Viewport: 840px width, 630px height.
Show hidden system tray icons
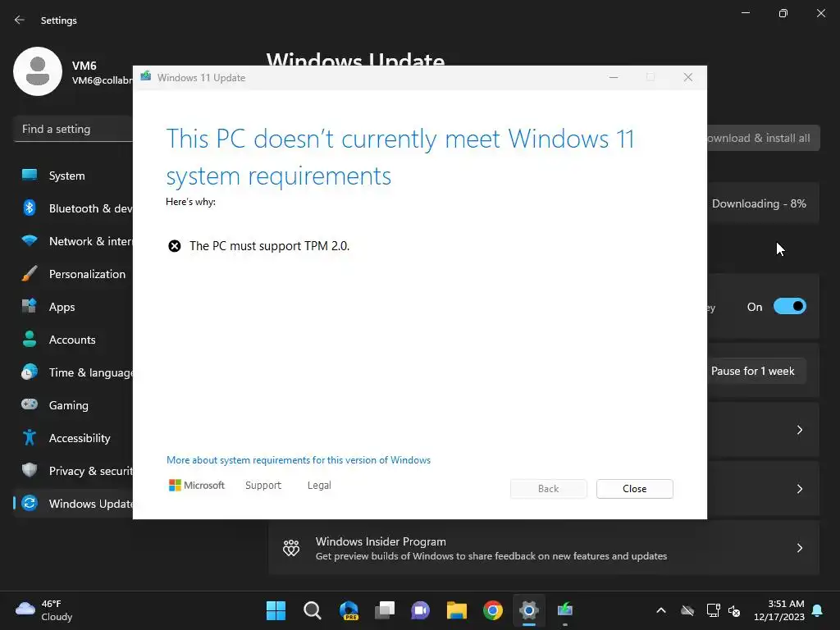tap(661, 610)
